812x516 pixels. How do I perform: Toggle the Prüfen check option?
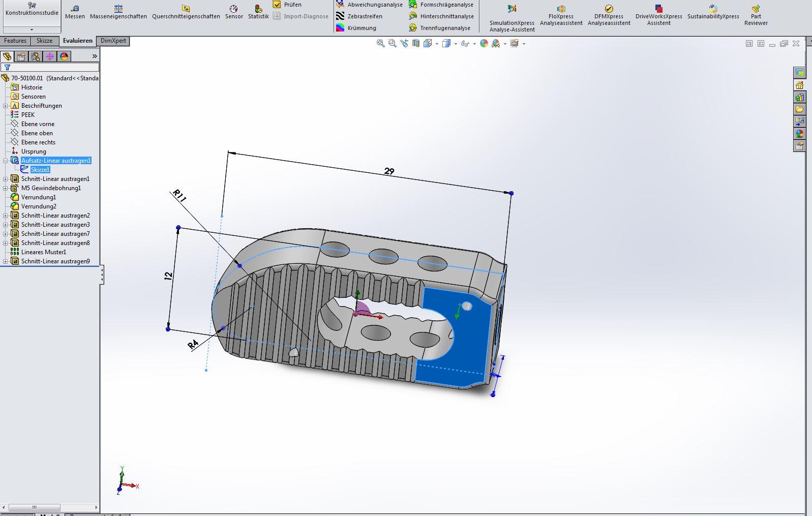click(x=287, y=5)
